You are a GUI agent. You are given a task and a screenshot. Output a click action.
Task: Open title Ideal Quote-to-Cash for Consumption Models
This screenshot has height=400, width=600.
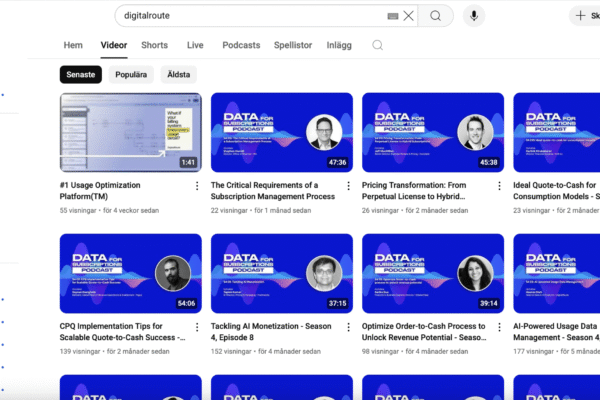tap(556, 191)
